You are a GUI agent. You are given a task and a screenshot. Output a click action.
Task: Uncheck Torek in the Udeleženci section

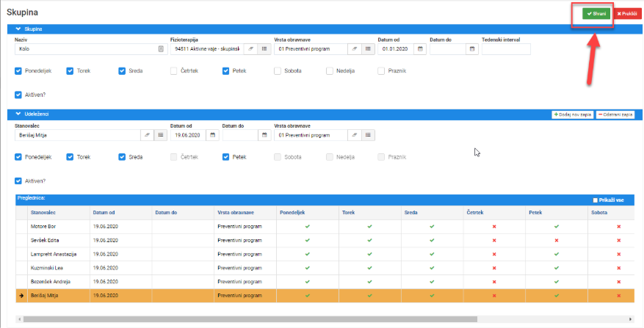click(70, 157)
